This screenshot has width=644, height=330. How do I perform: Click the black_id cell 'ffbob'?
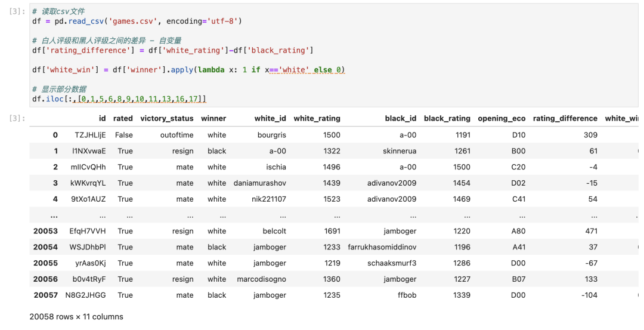407,295
